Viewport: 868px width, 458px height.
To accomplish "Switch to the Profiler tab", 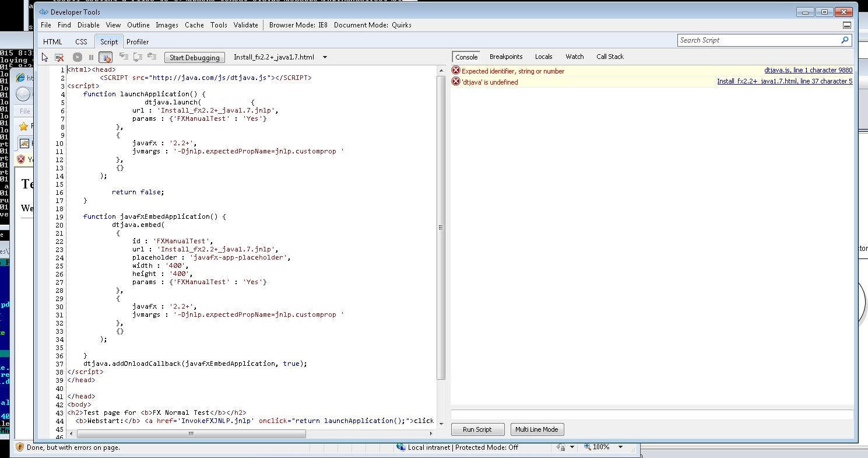I will (x=138, y=42).
